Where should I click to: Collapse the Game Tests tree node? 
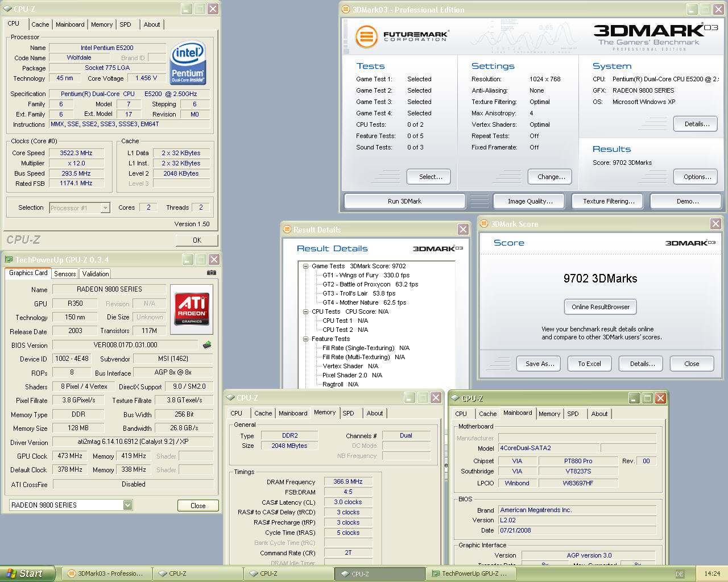(305, 266)
